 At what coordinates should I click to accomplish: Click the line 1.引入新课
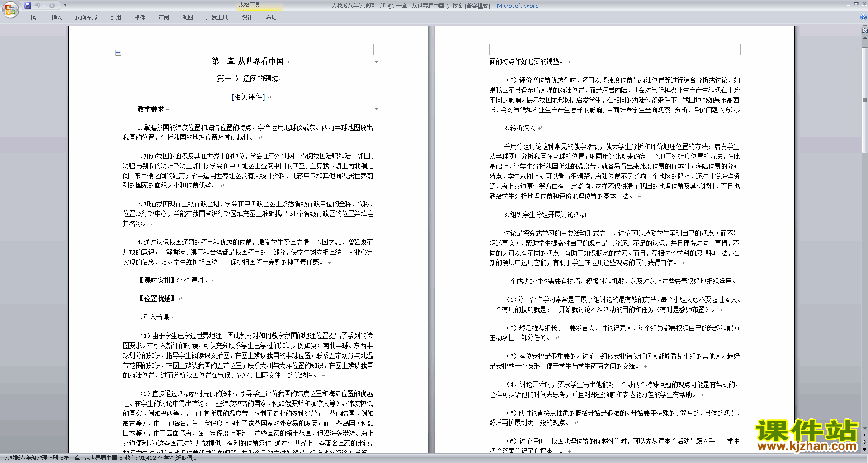pyautogui.click(x=153, y=318)
